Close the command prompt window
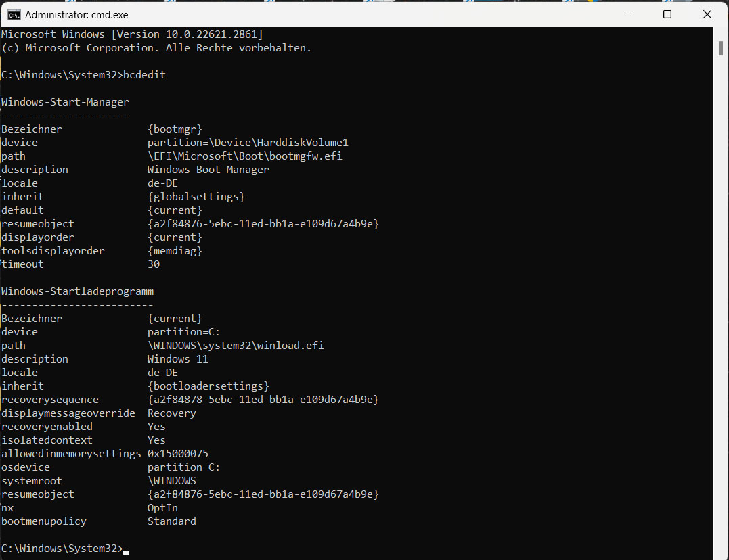Viewport: 729px width, 560px height. [707, 14]
